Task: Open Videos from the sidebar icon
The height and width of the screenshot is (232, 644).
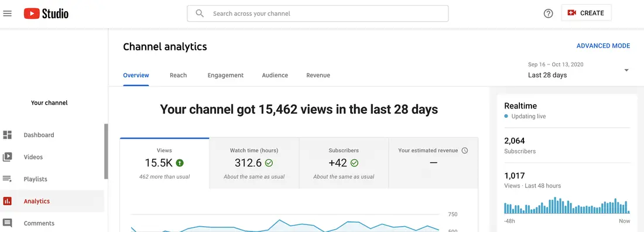Action: pyautogui.click(x=8, y=157)
